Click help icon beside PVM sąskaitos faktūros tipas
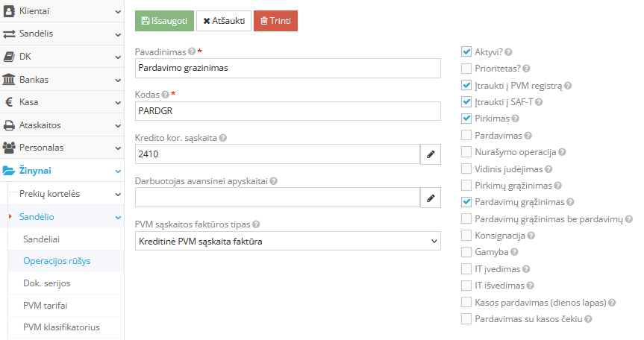This screenshot has height=340, width=644. coord(256,224)
